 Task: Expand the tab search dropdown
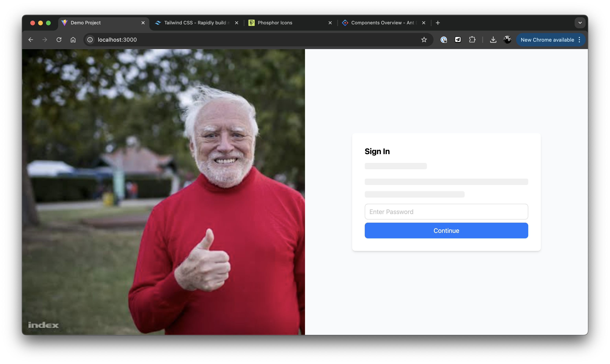pos(580,23)
